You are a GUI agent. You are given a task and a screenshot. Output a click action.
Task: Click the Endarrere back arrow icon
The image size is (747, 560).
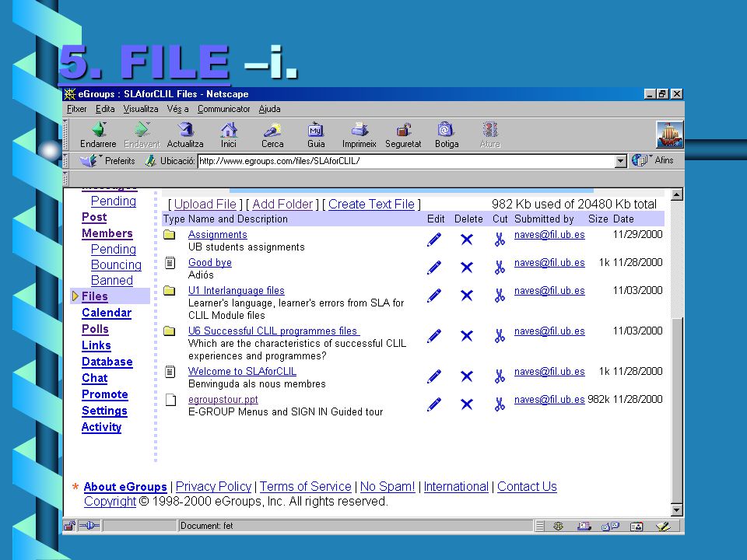tap(99, 130)
